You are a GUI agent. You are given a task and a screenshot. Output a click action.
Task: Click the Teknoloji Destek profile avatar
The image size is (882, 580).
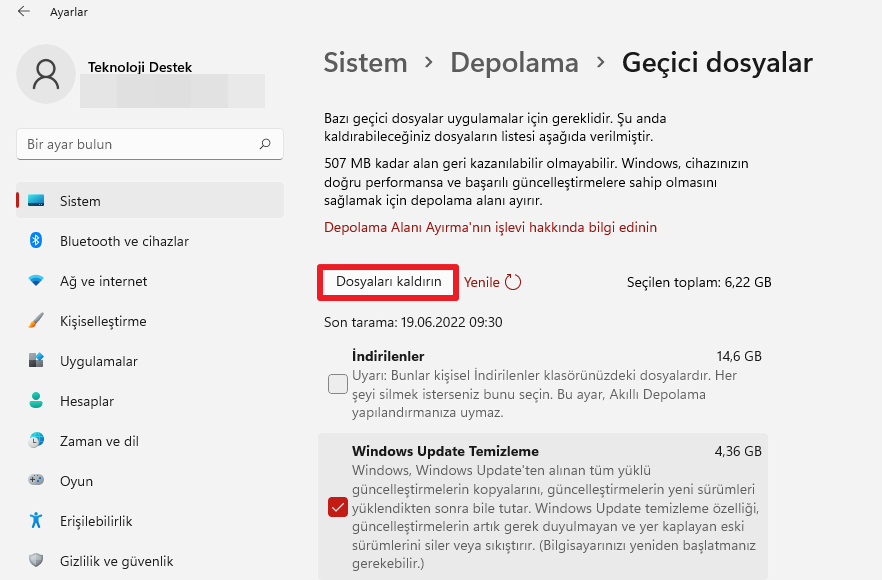pyautogui.click(x=45, y=75)
